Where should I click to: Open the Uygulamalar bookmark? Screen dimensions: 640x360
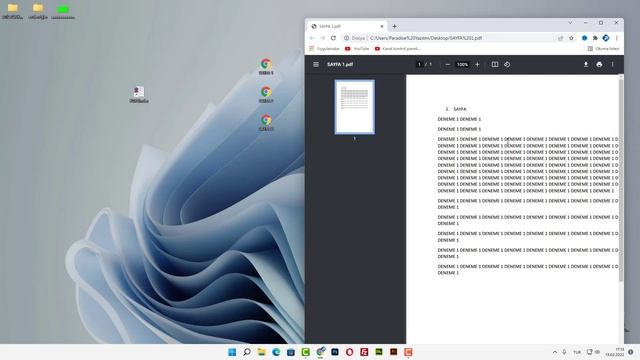[x=324, y=49]
